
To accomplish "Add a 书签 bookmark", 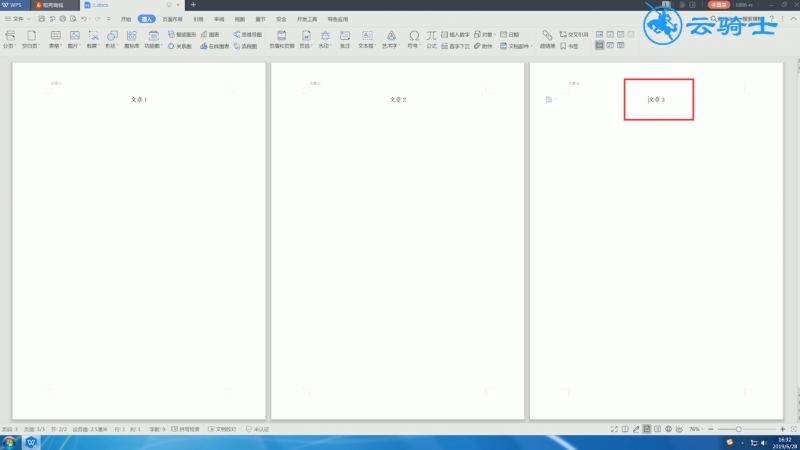I will 569,46.
